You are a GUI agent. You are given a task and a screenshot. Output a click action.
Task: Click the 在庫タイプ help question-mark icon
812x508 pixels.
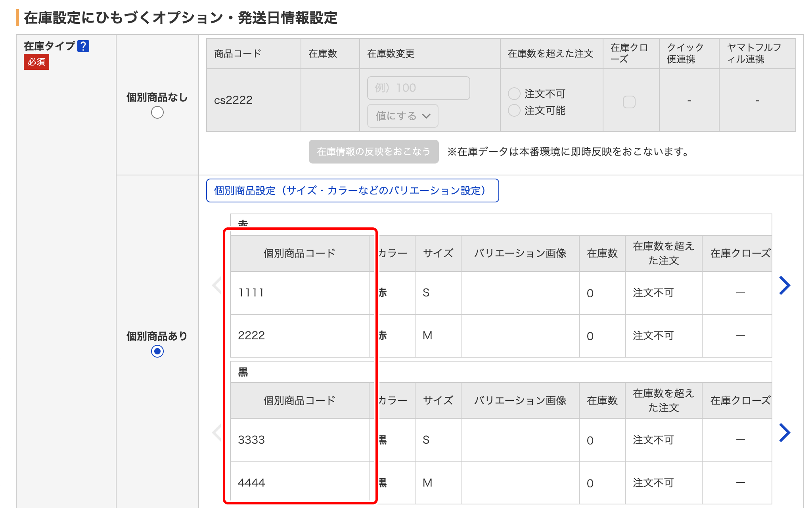point(83,46)
